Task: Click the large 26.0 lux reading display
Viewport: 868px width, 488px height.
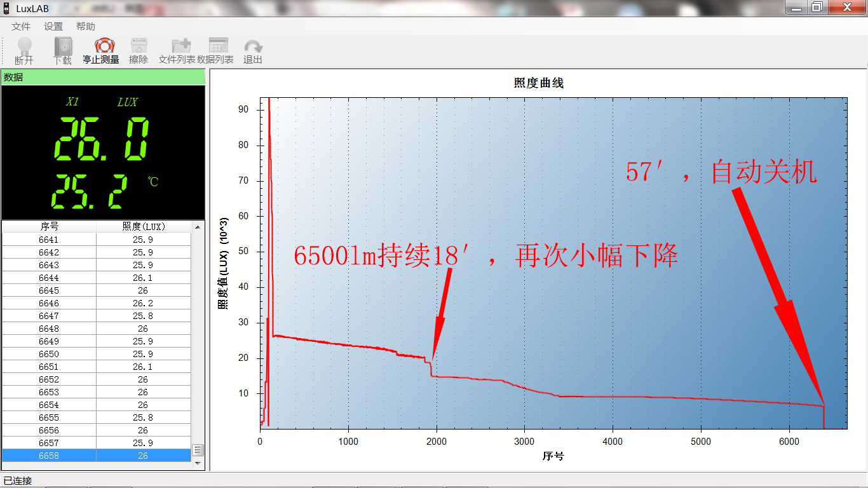Action: (x=101, y=139)
